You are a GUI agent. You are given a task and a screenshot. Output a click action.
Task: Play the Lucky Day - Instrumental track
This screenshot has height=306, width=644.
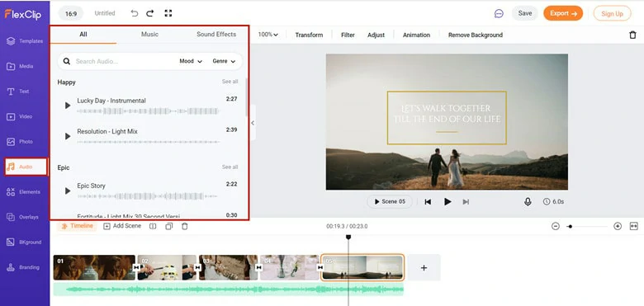tap(68, 106)
